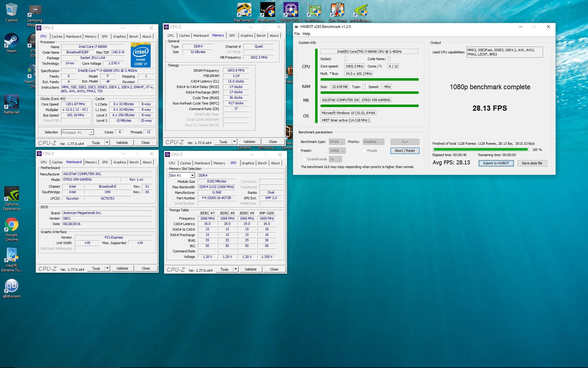Launch the Battle.net desktop shortcut

11,104
